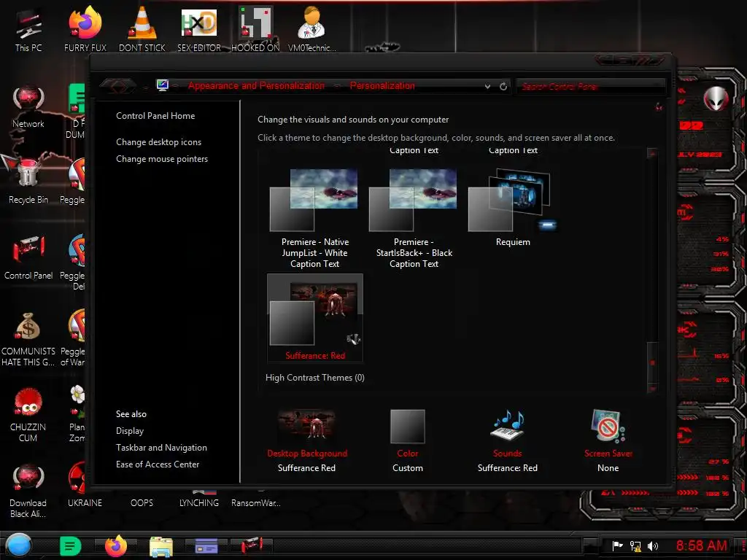The image size is (747, 560).
Task: Open the Recycle Bin
Action: pos(28,182)
